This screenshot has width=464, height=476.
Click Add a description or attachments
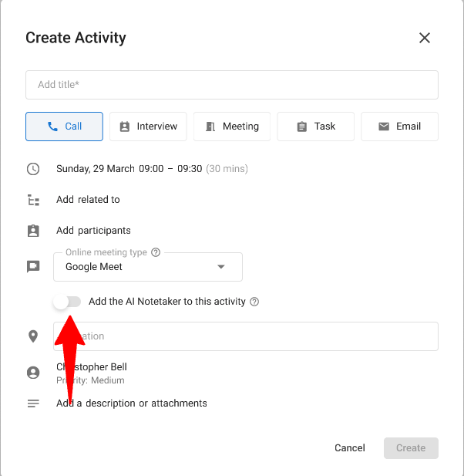coord(132,403)
